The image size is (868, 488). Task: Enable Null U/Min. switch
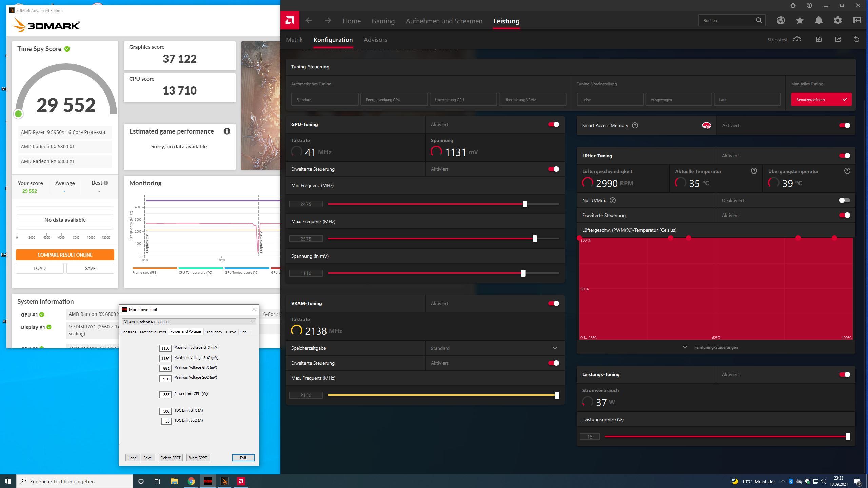(844, 200)
